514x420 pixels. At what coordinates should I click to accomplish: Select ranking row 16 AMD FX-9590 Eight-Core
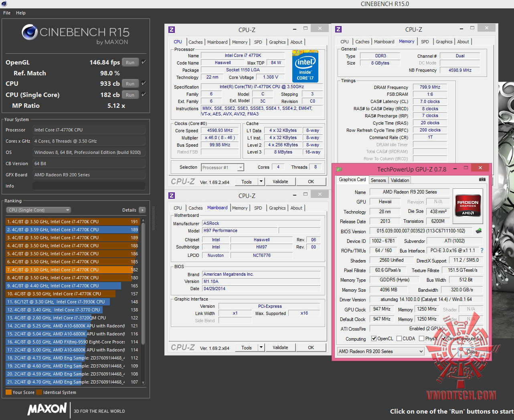click(72, 342)
